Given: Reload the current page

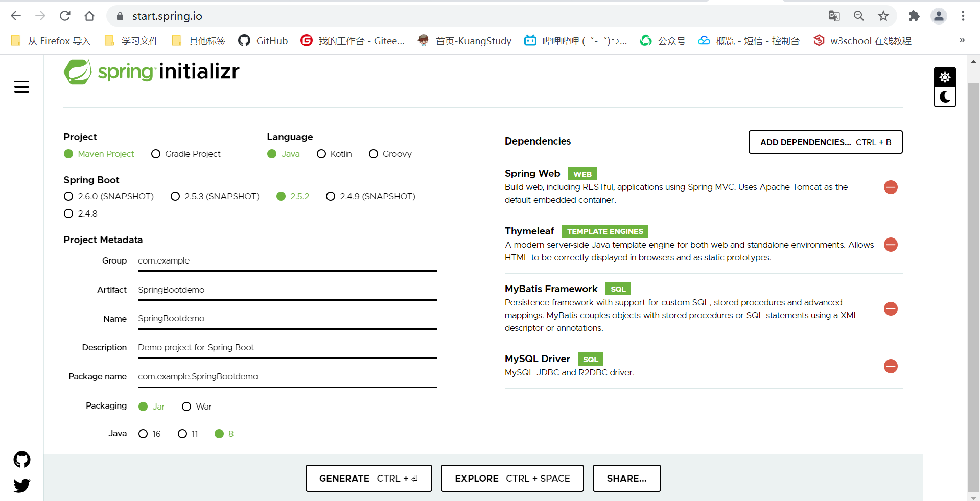Looking at the screenshot, I should tap(65, 16).
